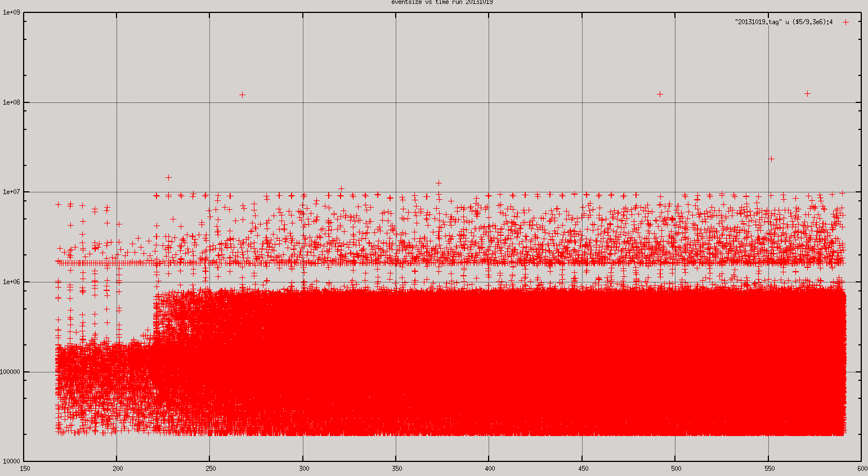Click the x-axis label 300
Image resolution: width=868 pixels, height=476 pixels.
(x=303, y=468)
